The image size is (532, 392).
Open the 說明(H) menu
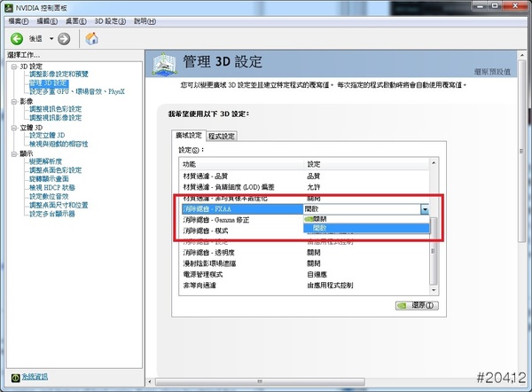145,21
